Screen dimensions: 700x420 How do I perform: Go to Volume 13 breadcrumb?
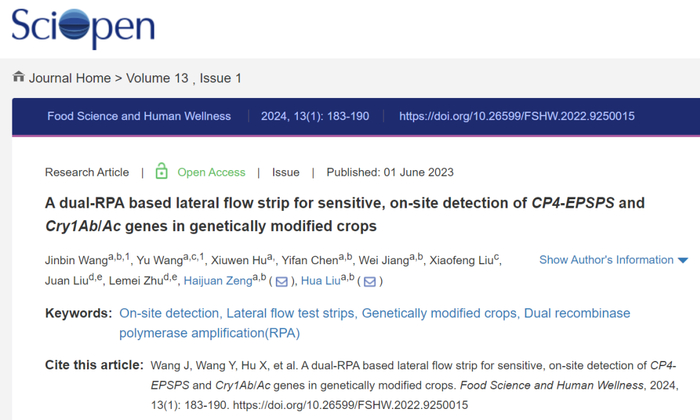click(162, 78)
